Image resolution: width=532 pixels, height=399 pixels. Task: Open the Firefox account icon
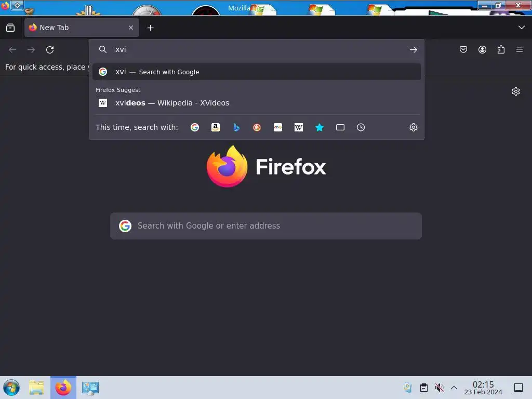[x=482, y=49]
